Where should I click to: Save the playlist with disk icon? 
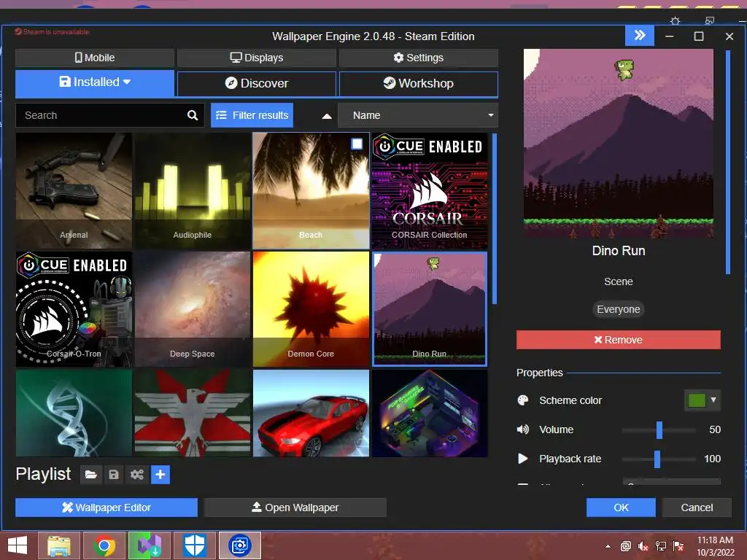(x=113, y=475)
